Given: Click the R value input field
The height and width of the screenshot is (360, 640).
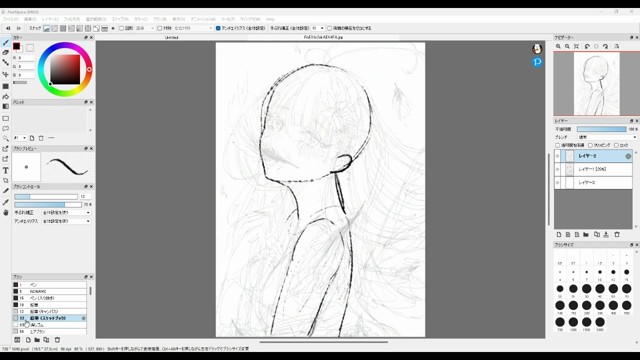Looking at the screenshot, I should [x=26, y=58].
